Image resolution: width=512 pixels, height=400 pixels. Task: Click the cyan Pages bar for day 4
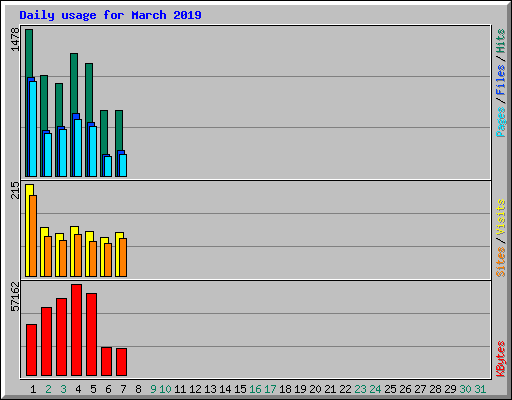[x=78, y=148]
